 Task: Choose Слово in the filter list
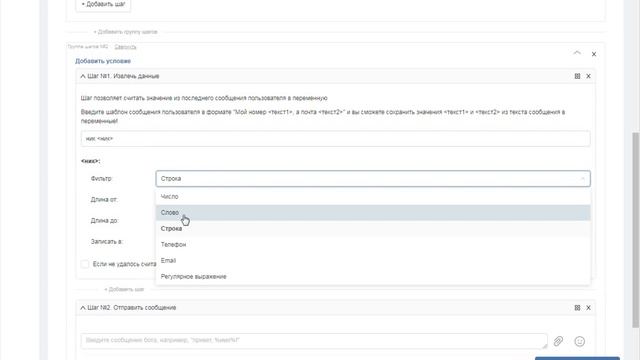(x=373, y=213)
